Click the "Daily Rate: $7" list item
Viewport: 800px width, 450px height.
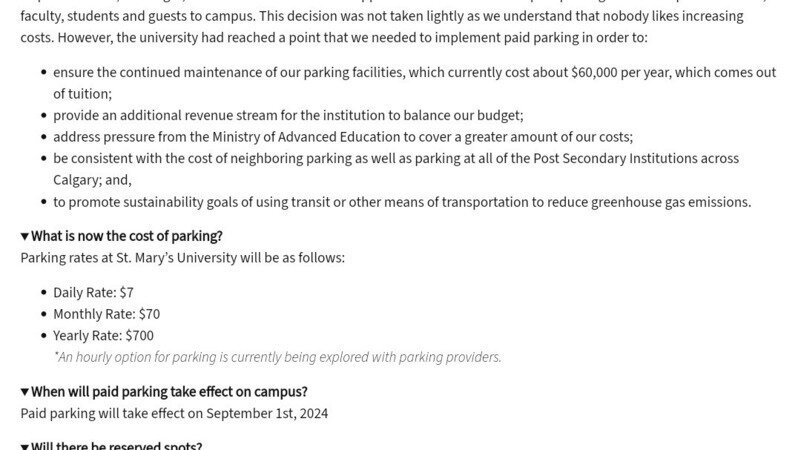(93, 292)
